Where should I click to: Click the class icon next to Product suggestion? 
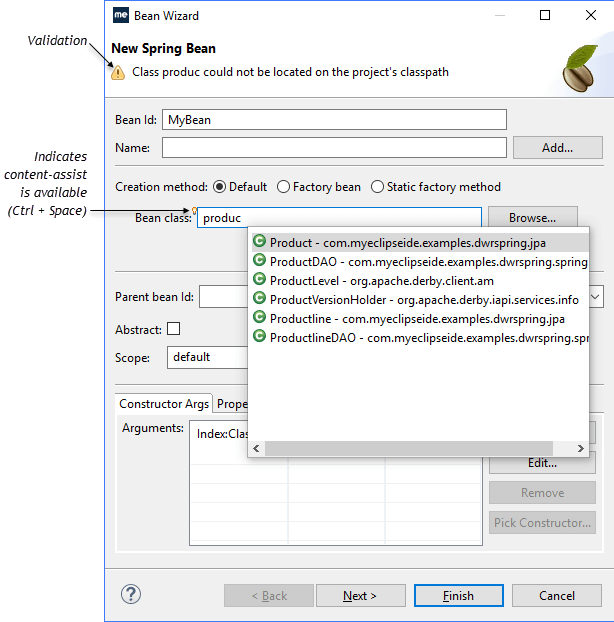[x=259, y=241]
